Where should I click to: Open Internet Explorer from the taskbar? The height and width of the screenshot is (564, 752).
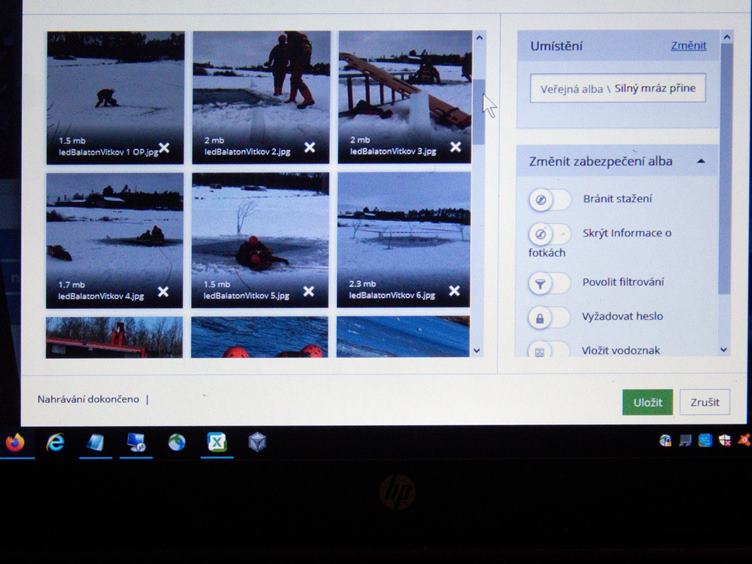coord(55,442)
